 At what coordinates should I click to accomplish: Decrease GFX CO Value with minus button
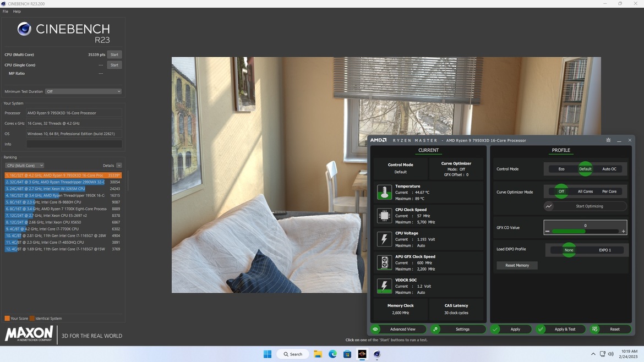click(x=547, y=232)
